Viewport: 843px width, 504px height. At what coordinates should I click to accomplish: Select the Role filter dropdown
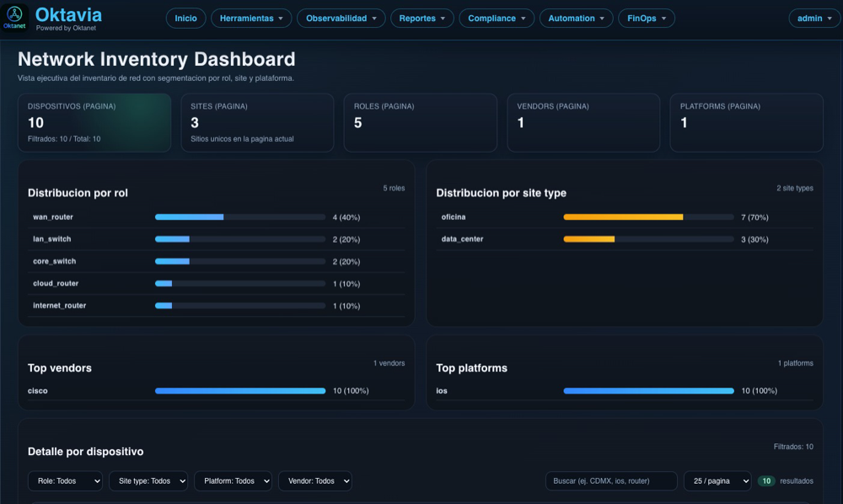pyautogui.click(x=66, y=481)
